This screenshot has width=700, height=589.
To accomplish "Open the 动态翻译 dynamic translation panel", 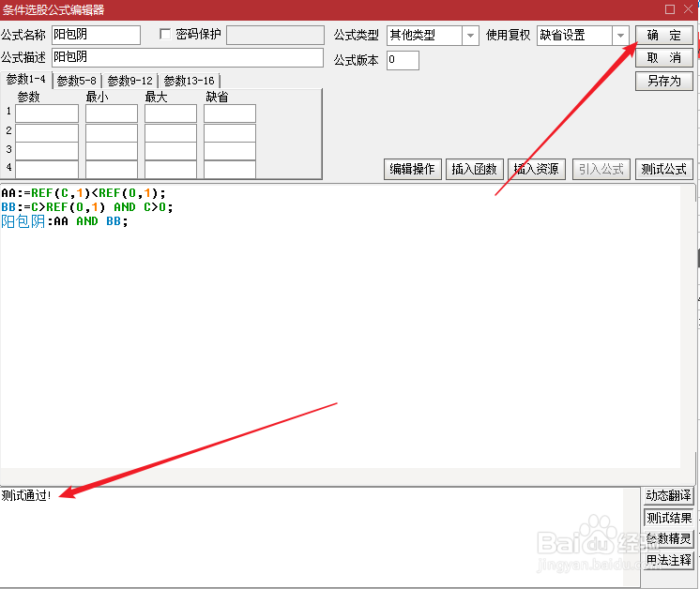I will tap(668, 496).
